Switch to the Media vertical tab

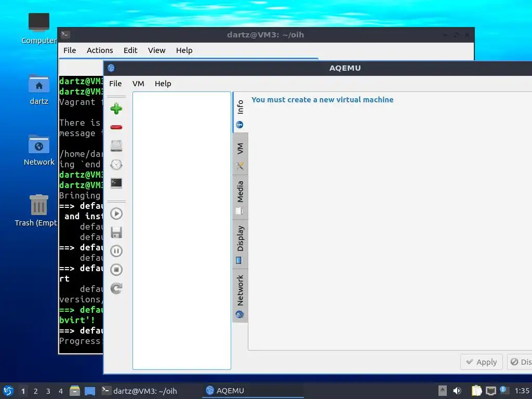click(x=240, y=197)
